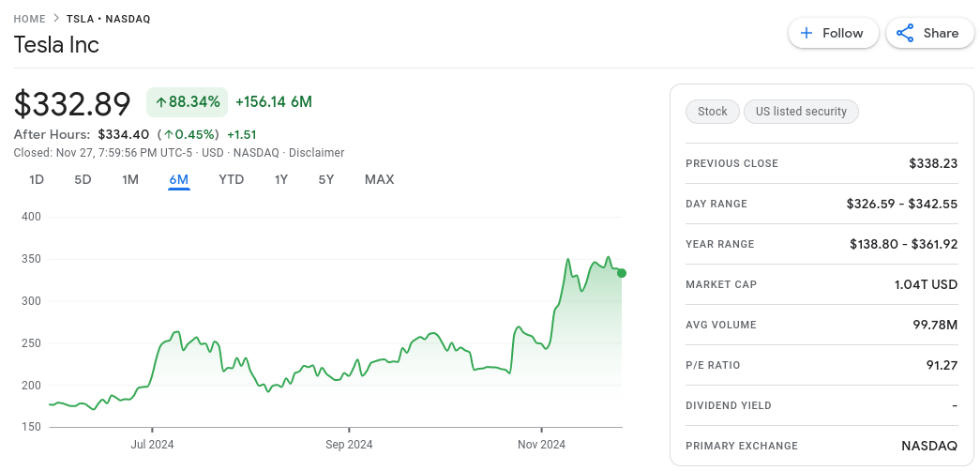Open the Disclaimer link
The image size is (980, 471).
(x=316, y=152)
